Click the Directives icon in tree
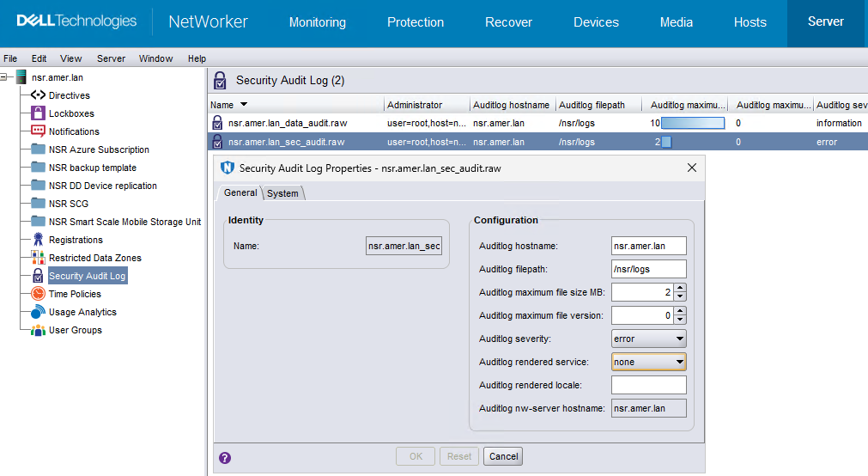 (38, 95)
